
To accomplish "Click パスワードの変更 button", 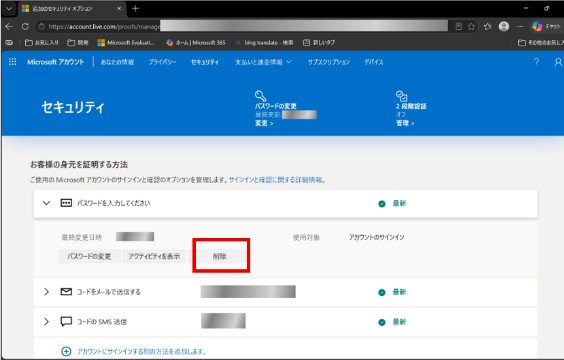I will coord(89,256).
